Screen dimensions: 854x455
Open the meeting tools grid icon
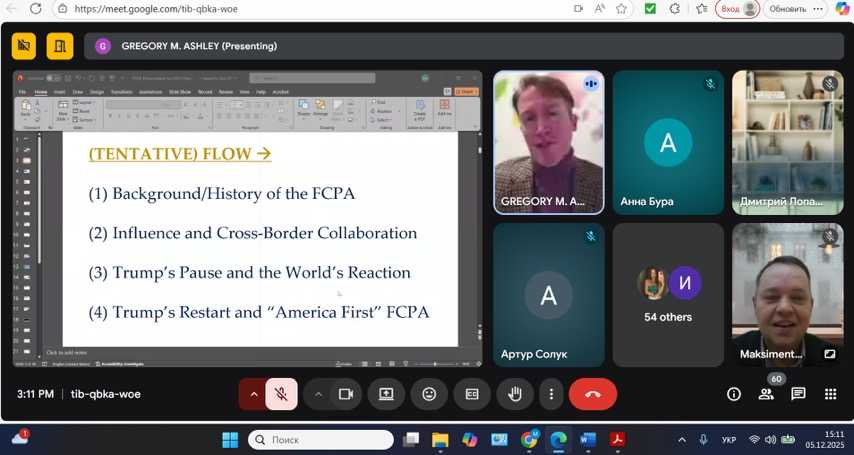tap(830, 394)
